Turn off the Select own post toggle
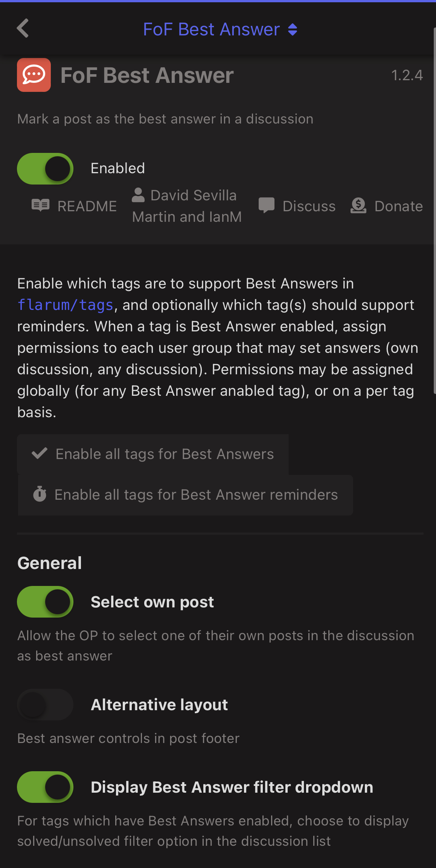The width and height of the screenshot is (436, 868). pyautogui.click(x=45, y=601)
